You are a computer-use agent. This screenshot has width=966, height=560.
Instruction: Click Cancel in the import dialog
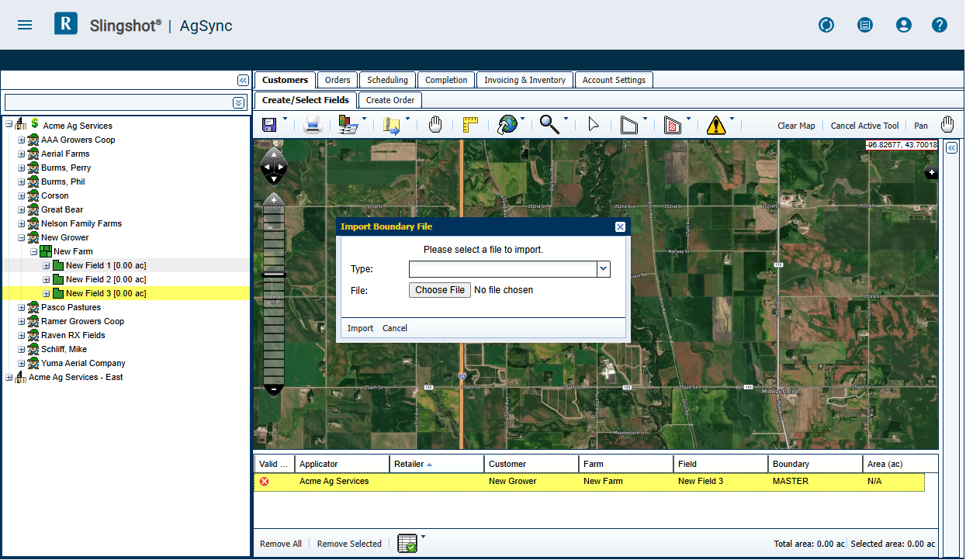(395, 328)
